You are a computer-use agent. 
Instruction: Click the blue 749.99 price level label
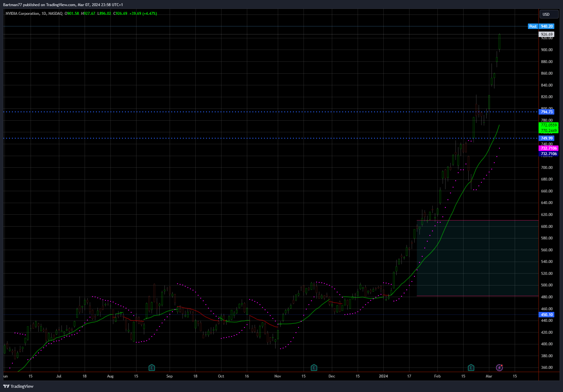click(x=547, y=138)
